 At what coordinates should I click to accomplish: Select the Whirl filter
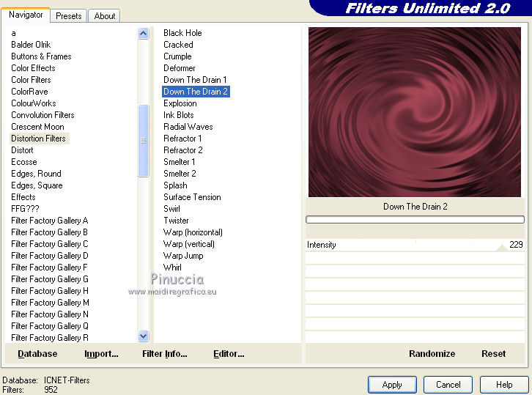click(x=172, y=267)
